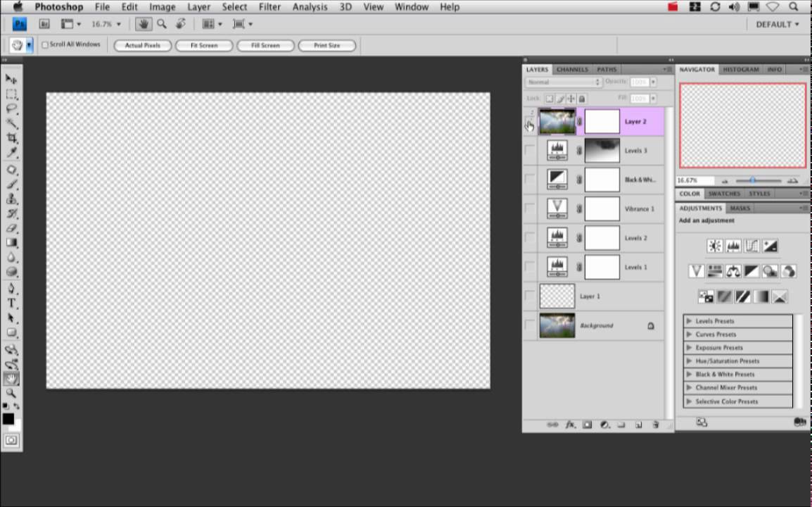
Task: Add an Invert adjustment
Action: coord(706,296)
